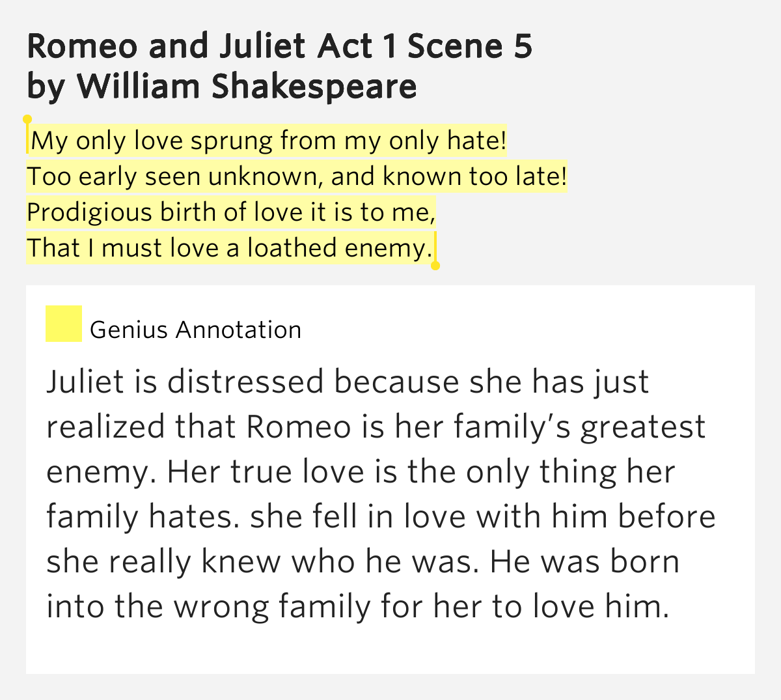781x700 pixels.
Task: Click annotation line 'Juliet is distressed because'
Action: [348, 382]
